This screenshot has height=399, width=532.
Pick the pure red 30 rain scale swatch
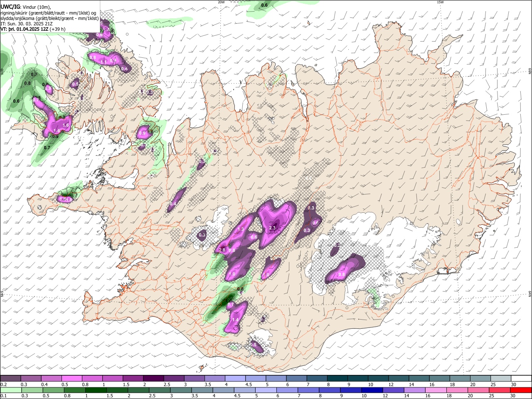click(520, 390)
